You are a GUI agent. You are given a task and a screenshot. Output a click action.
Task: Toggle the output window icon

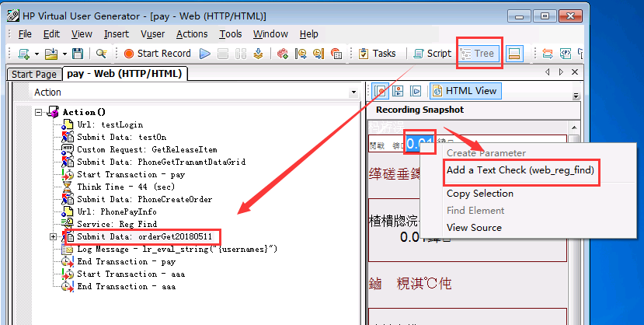514,54
